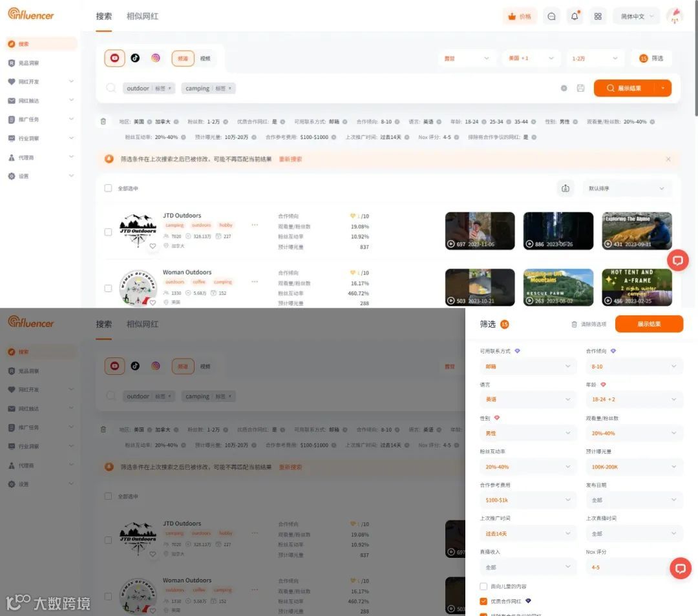Screen dimensions: 698x616
Task: Open the 简体中文 language dropdown
Action: pos(637,16)
